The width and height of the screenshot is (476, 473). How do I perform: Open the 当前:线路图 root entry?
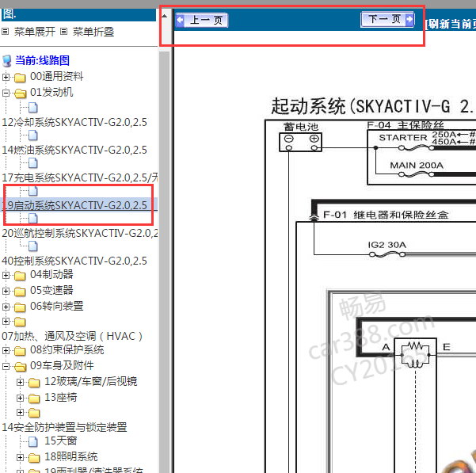click(42, 60)
